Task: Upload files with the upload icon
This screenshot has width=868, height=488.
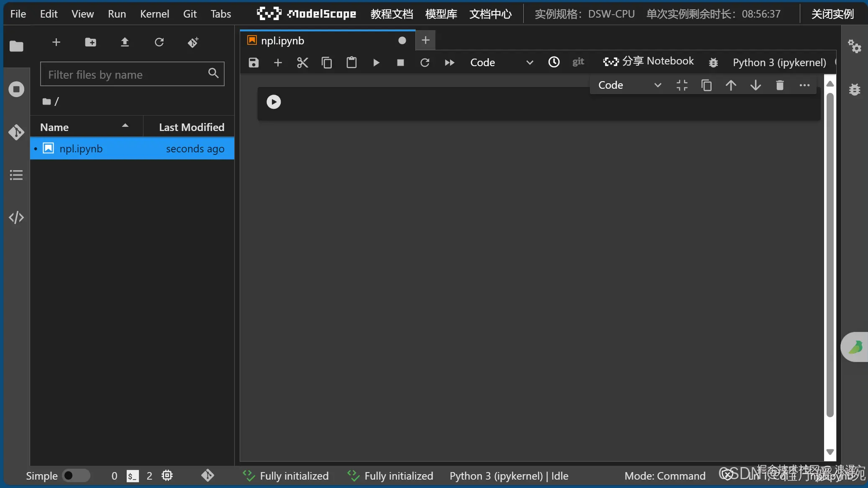Action: [x=125, y=42]
